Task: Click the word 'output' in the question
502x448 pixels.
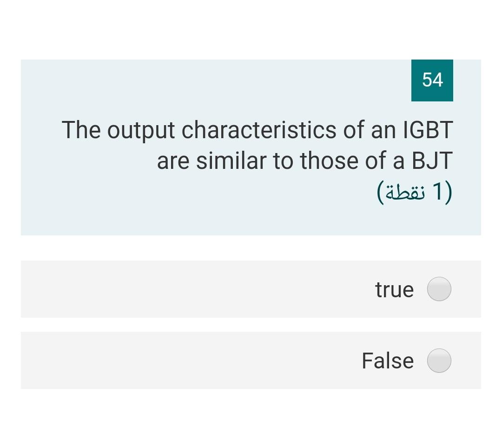Action: 141,131
